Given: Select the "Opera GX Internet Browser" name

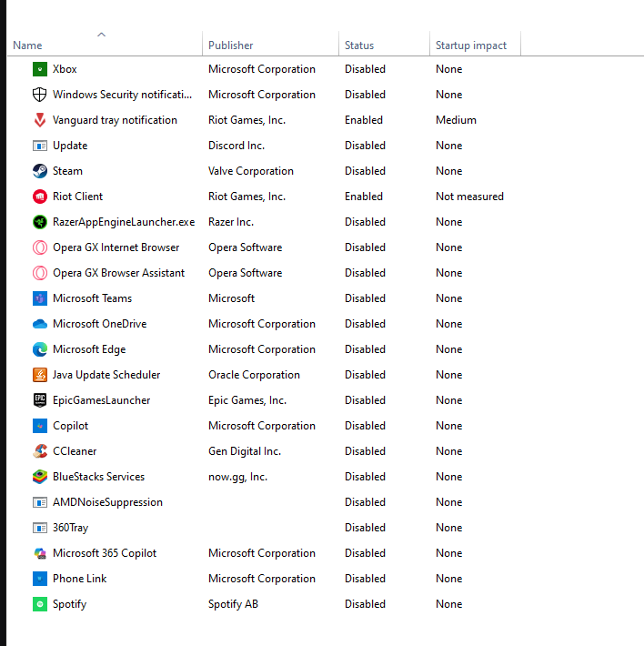Looking at the screenshot, I should [x=116, y=247].
